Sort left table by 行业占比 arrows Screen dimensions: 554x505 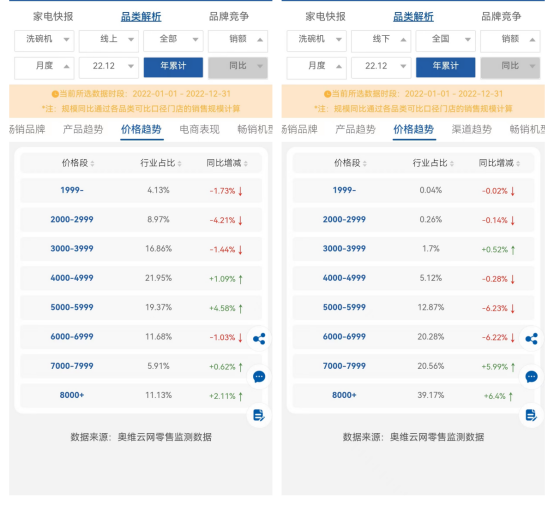pyautogui.click(x=179, y=163)
